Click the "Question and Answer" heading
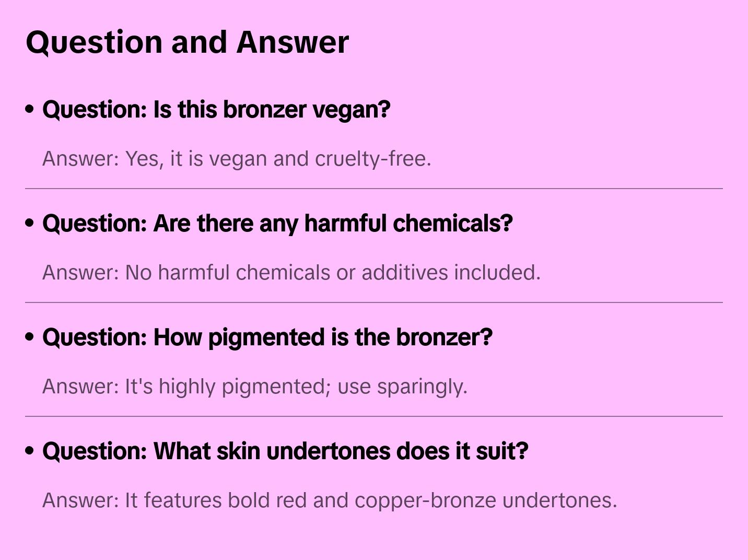Image resolution: width=748 pixels, height=560 pixels. [x=187, y=42]
